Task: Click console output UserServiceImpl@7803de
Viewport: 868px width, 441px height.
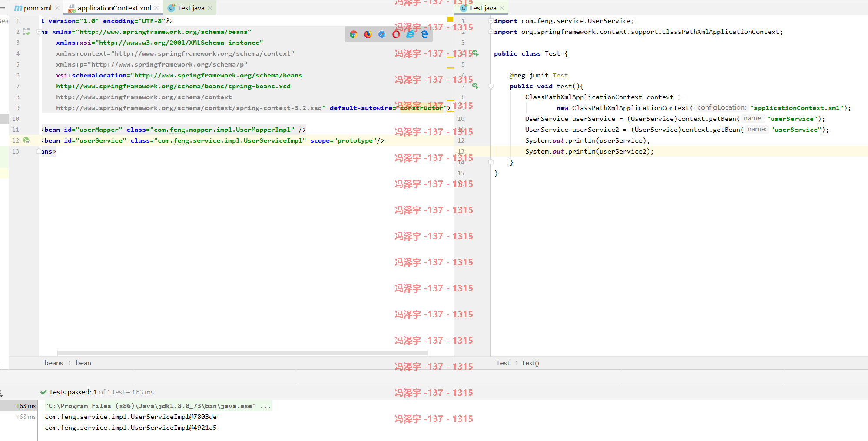Action: pyautogui.click(x=131, y=417)
